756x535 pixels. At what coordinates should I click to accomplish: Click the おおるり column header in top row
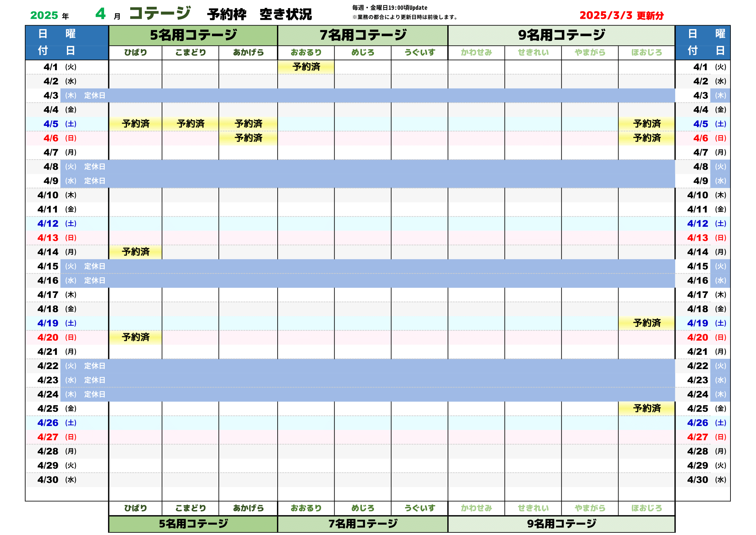[x=306, y=52]
